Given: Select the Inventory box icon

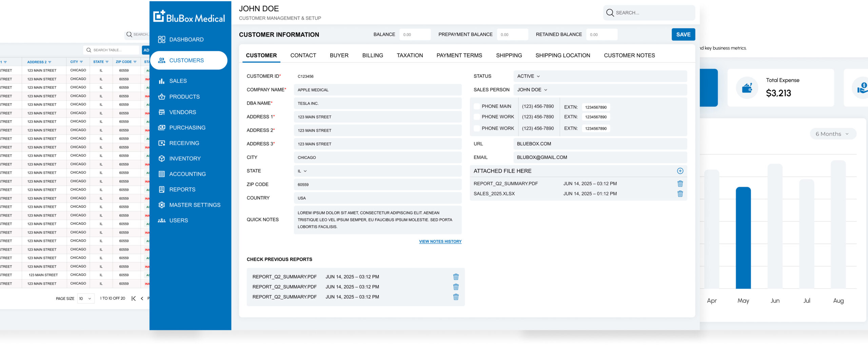Looking at the screenshot, I should [161, 159].
